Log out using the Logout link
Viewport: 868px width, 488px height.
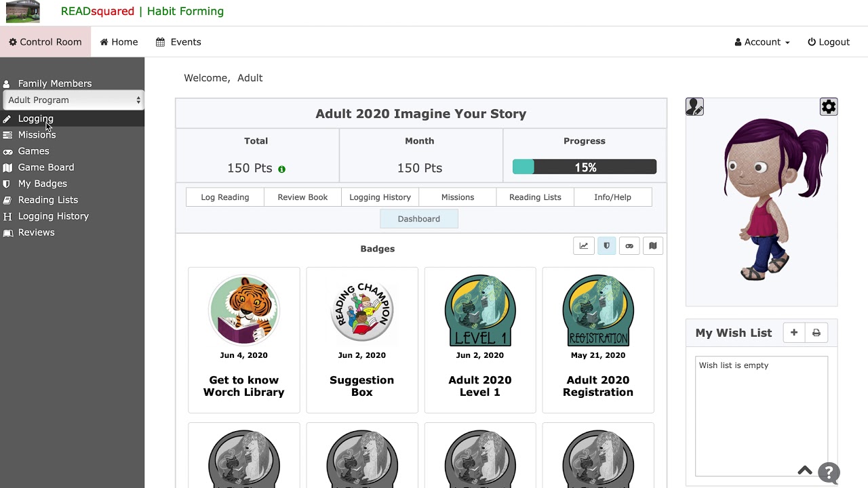(829, 42)
